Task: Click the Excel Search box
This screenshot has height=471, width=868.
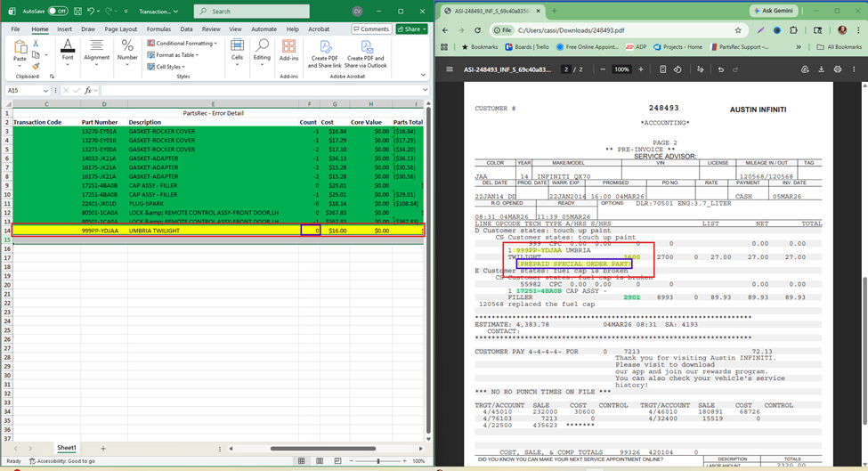Action: point(251,11)
